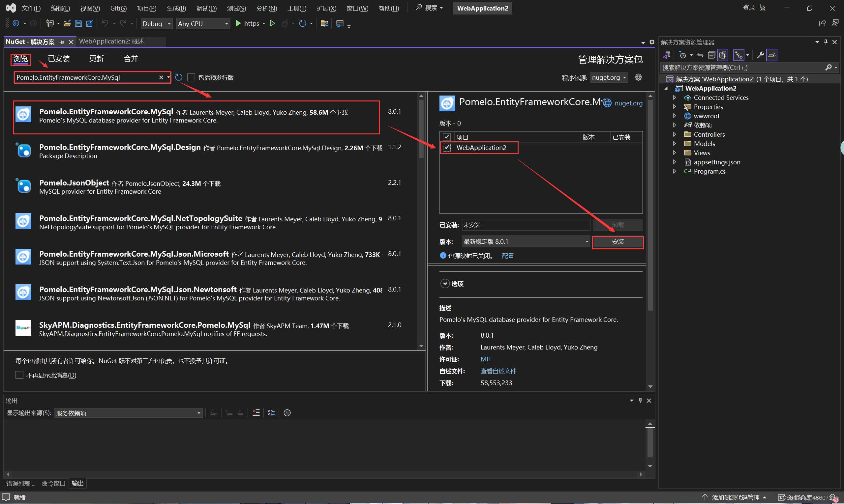Viewport: 844px width, 504px height.
Task: Open the 生成(B) Build menu
Action: [176, 8]
